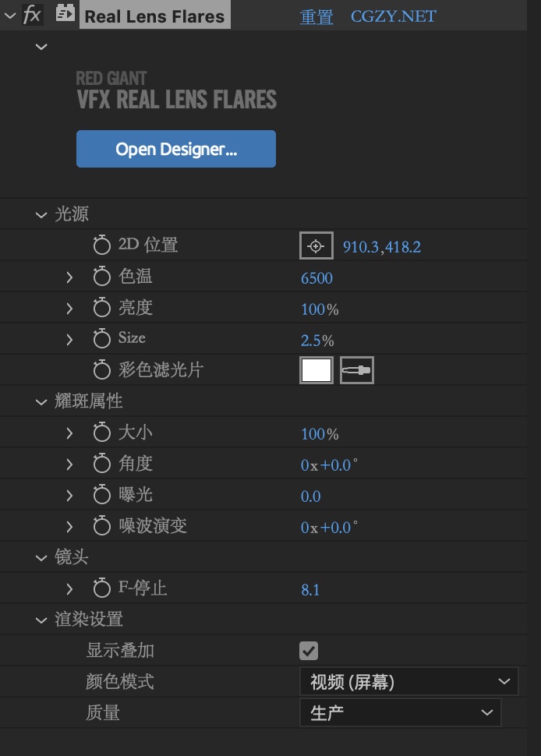
Task: Toggle the fx effect switch for Real Lens Flares
Action: [x=32, y=16]
